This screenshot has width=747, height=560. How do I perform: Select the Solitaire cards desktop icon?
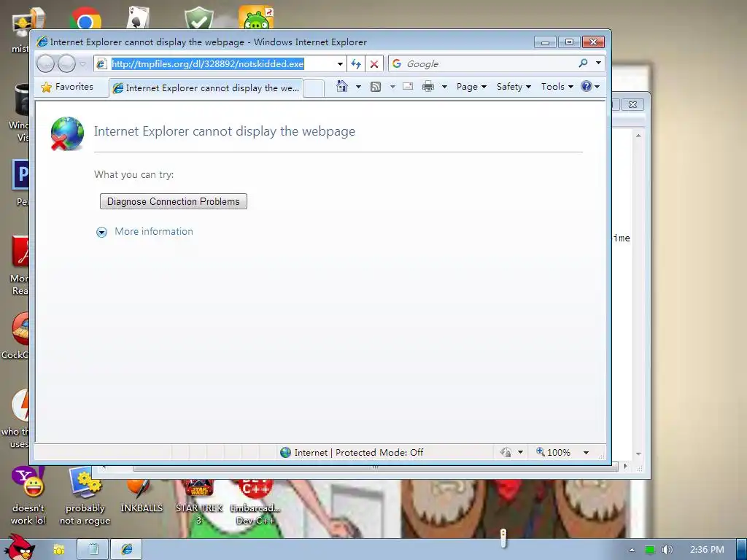click(x=138, y=18)
